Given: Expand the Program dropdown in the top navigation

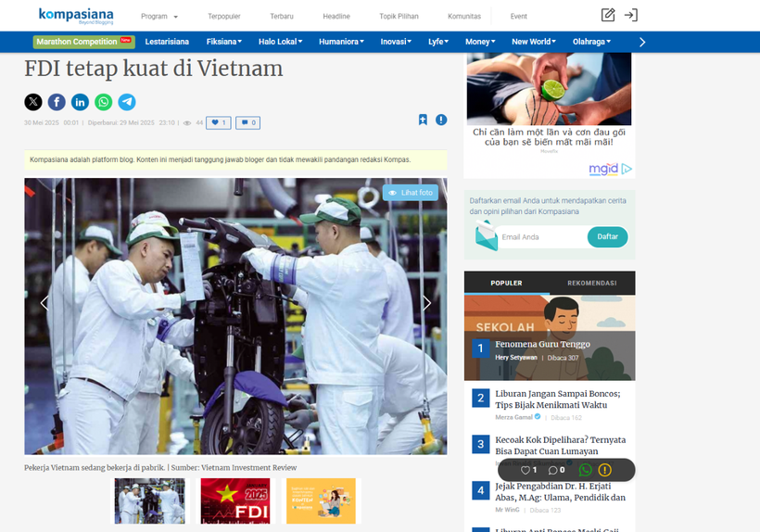Looking at the screenshot, I should tap(159, 17).
